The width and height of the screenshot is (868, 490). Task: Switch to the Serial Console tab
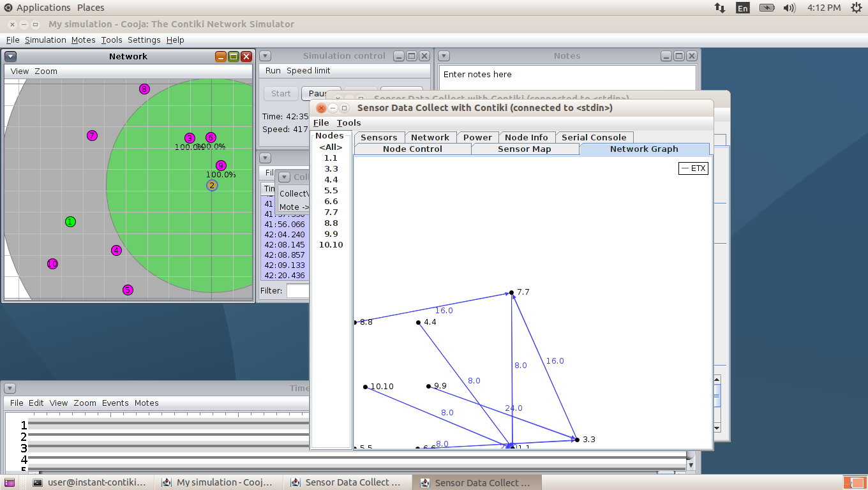pos(594,137)
